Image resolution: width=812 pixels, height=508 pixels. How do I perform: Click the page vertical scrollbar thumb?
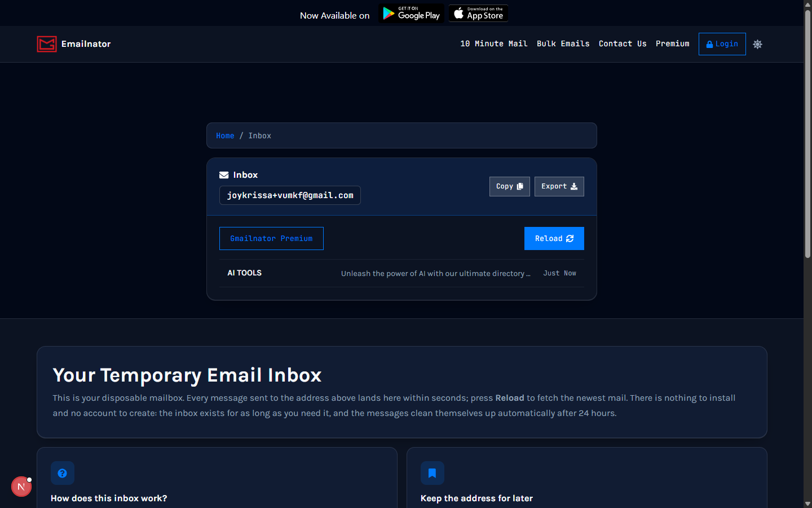coord(807,134)
